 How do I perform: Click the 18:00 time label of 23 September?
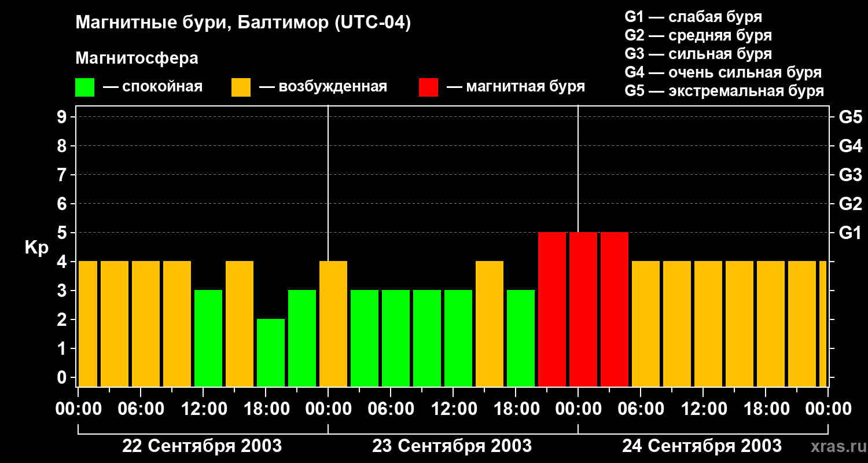[516, 409]
